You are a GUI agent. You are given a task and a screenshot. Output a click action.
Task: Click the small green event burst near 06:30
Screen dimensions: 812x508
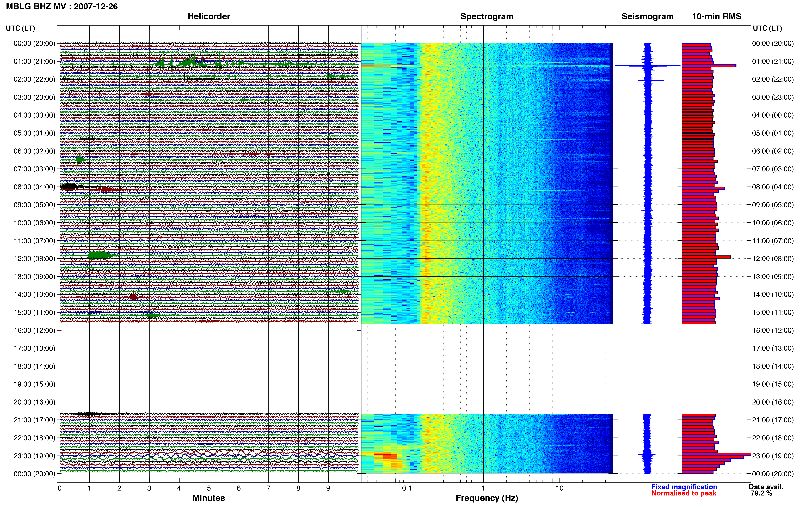79,159
